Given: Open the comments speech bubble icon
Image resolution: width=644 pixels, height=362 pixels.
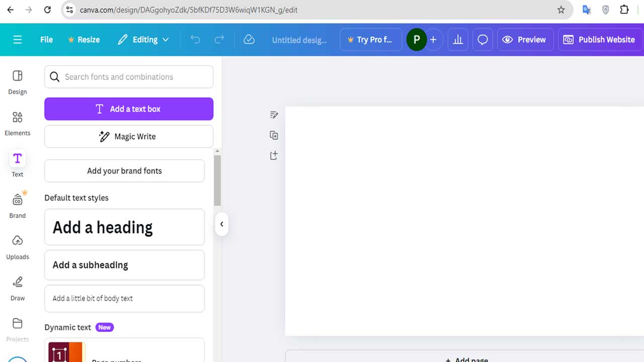Looking at the screenshot, I should (482, 40).
